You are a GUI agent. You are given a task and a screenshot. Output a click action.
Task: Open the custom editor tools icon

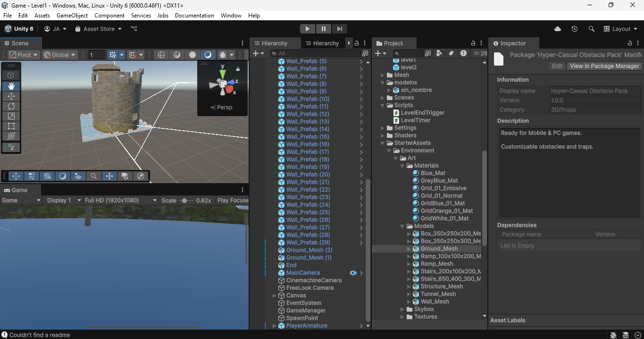pos(11,147)
